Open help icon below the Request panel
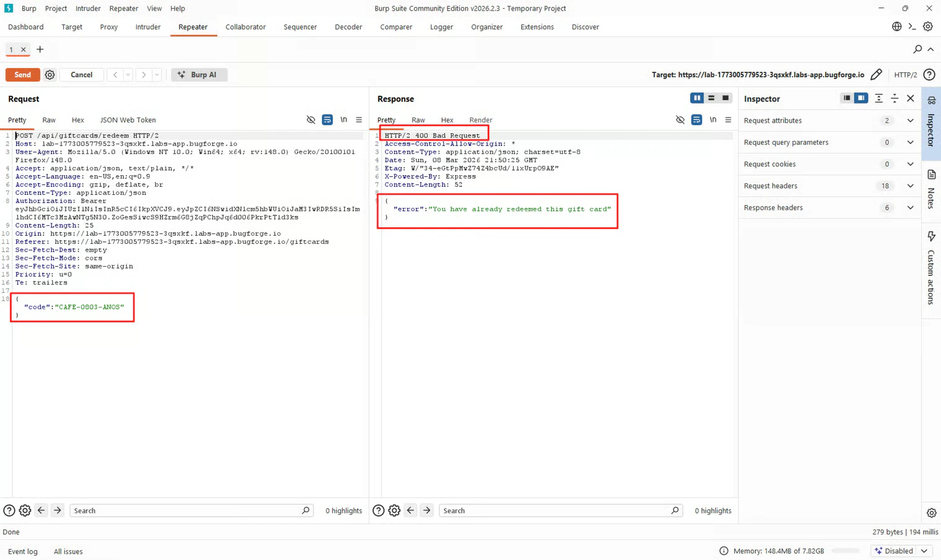941x560 pixels. tap(9, 510)
